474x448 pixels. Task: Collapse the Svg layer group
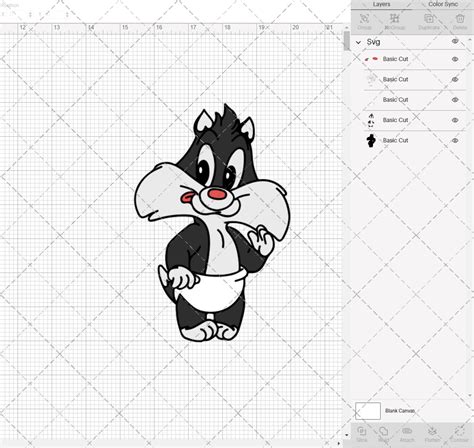(x=358, y=42)
